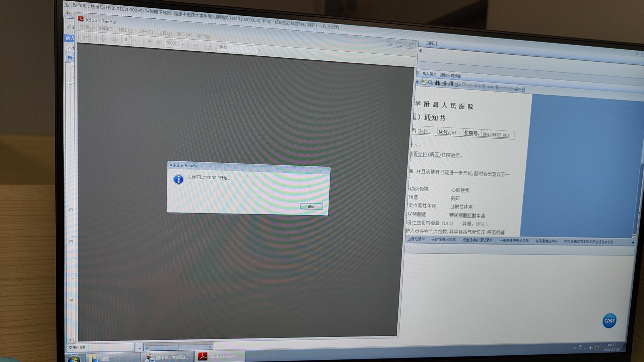Click the binoculars find icon in toolbar

tap(437, 83)
